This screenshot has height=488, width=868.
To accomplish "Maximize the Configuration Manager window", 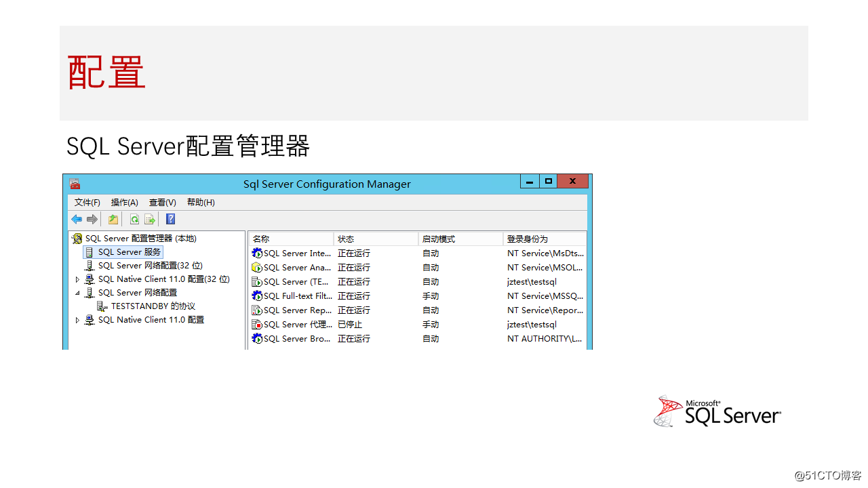I will [548, 181].
